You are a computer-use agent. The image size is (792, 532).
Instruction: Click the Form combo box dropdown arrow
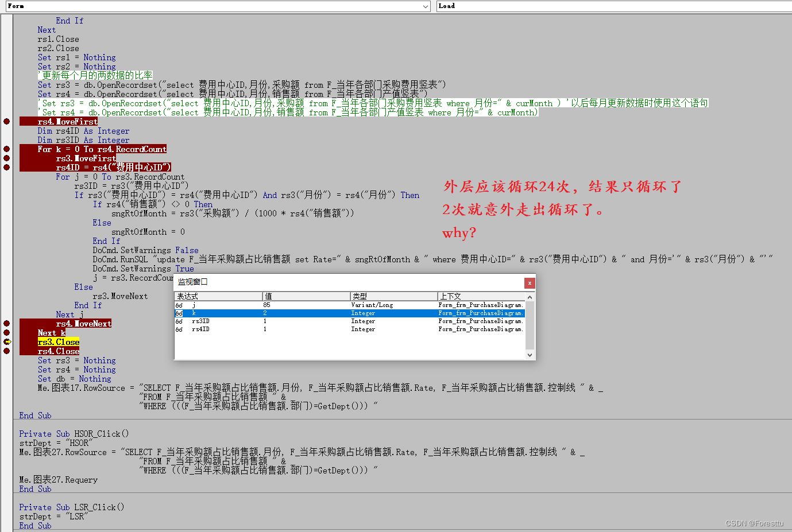[x=424, y=6]
